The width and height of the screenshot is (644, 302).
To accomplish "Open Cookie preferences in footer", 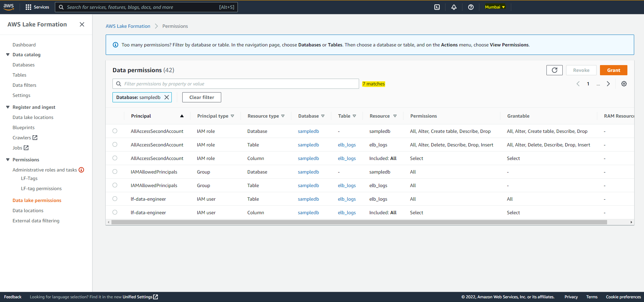I will (623, 297).
